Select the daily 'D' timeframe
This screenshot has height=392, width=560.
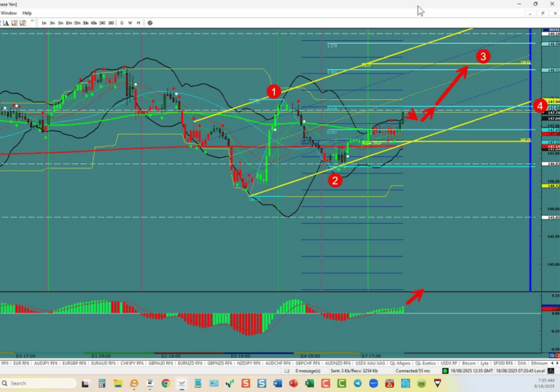tap(122, 23)
